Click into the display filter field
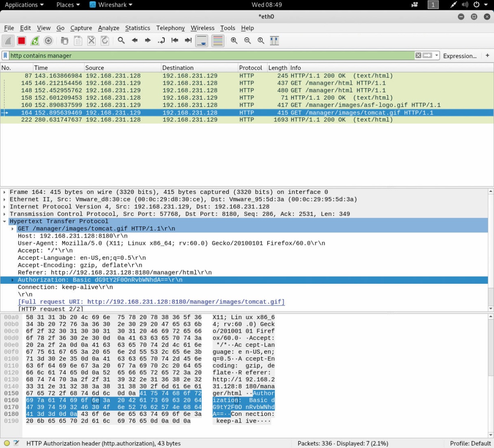 pyautogui.click(x=212, y=56)
